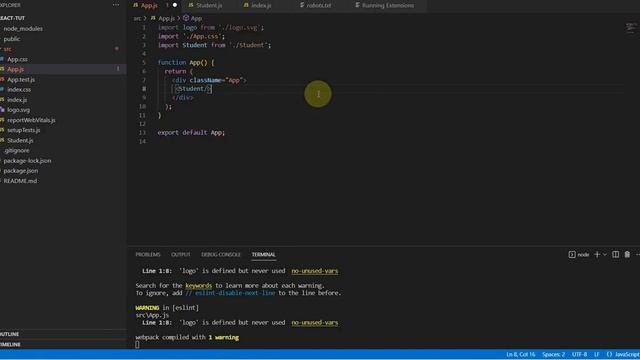This screenshot has width=640, height=360.
Task: Open package.json file
Action: point(21,171)
